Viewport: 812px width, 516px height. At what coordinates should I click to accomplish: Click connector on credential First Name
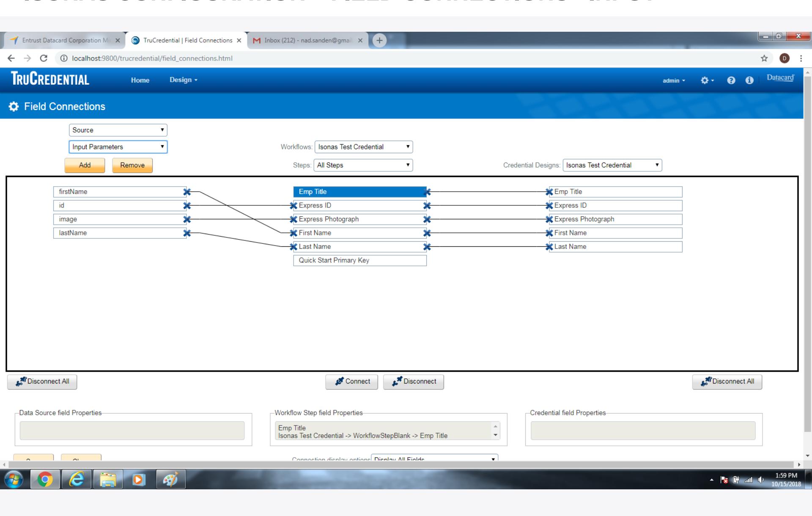click(x=549, y=233)
